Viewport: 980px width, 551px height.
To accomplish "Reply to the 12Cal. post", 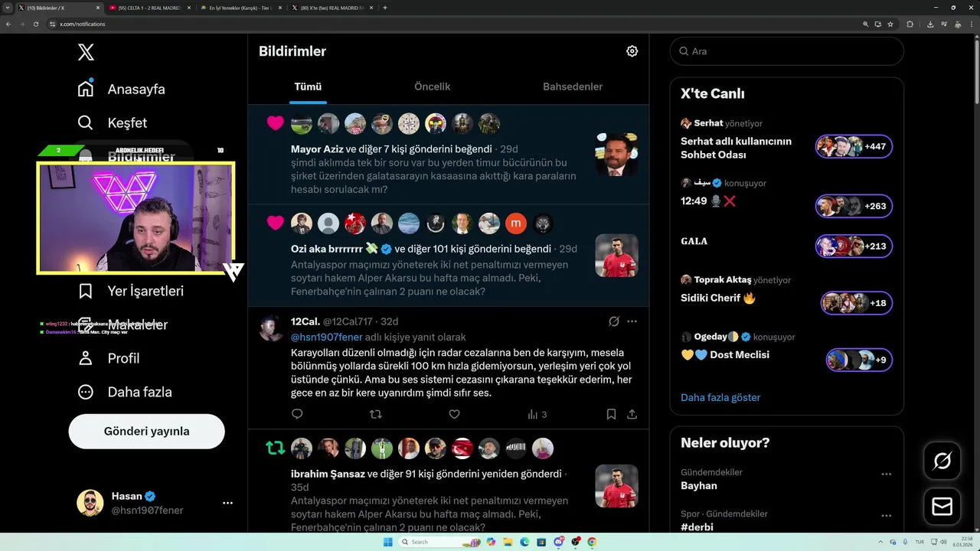I will (x=297, y=414).
